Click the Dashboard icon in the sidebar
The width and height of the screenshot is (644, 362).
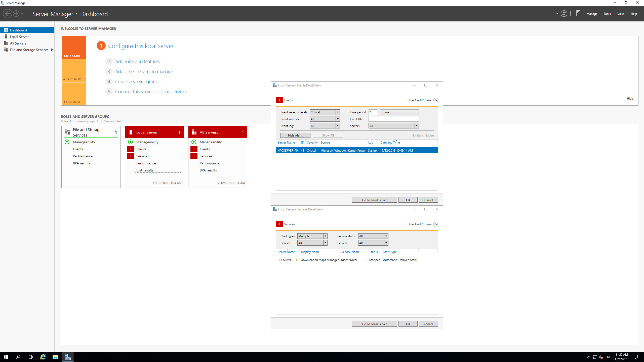tap(6, 30)
